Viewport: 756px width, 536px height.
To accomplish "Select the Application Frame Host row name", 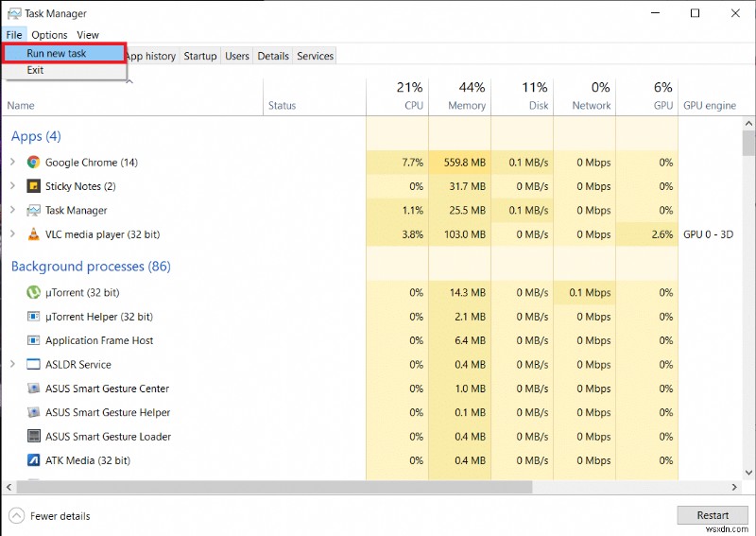I will tap(99, 340).
